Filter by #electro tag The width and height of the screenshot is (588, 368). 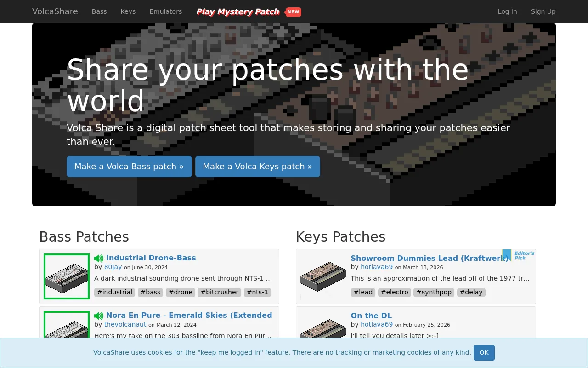395,292
